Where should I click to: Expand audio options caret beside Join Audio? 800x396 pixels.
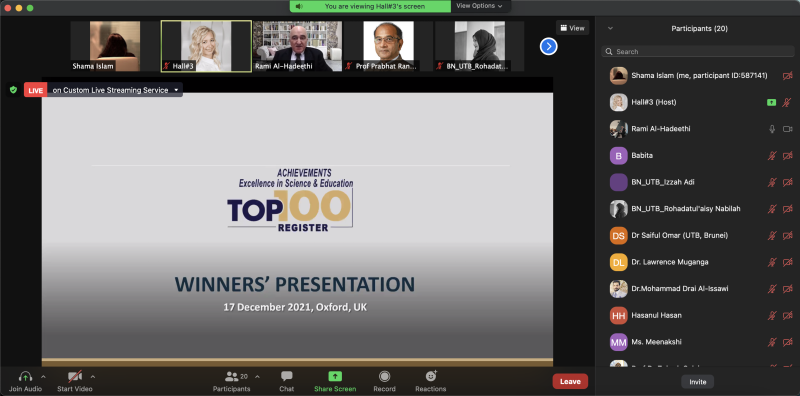coord(43,377)
